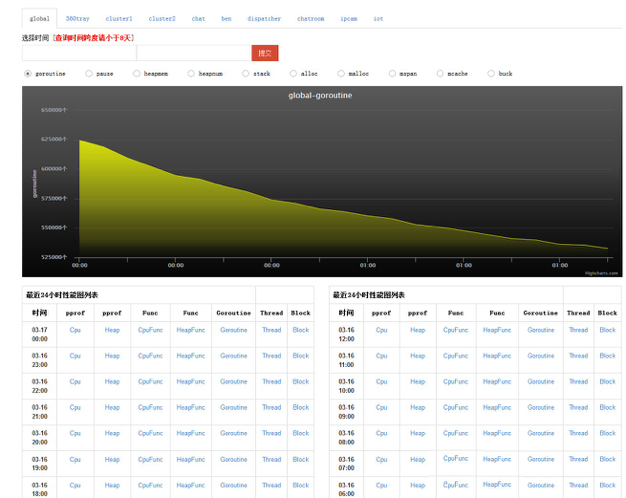
Task: Open Heap link for 03-16 23:00 row
Action: (x=112, y=355)
